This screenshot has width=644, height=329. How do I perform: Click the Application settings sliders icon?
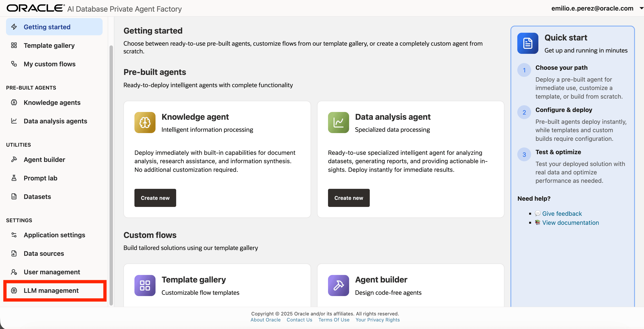pyautogui.click(x=14, y=235)
